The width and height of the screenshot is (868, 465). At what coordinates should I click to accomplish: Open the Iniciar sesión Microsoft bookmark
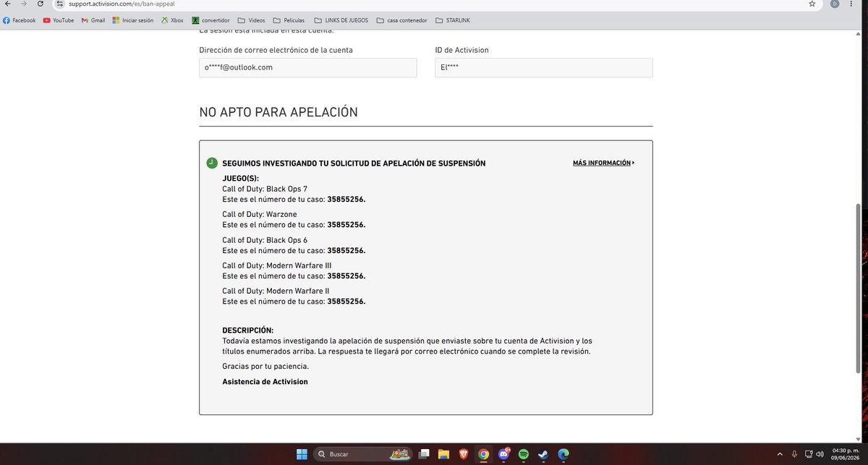point(133,20)
